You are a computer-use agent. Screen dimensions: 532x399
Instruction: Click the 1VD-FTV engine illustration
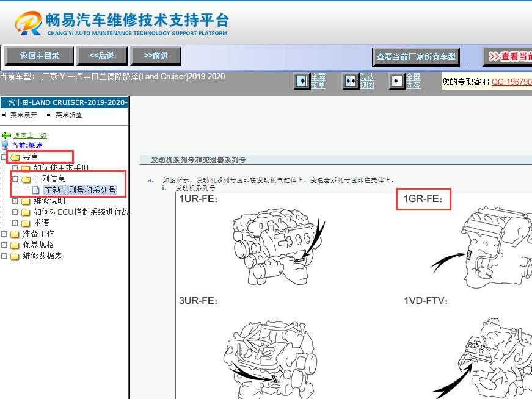pos(483,358)
